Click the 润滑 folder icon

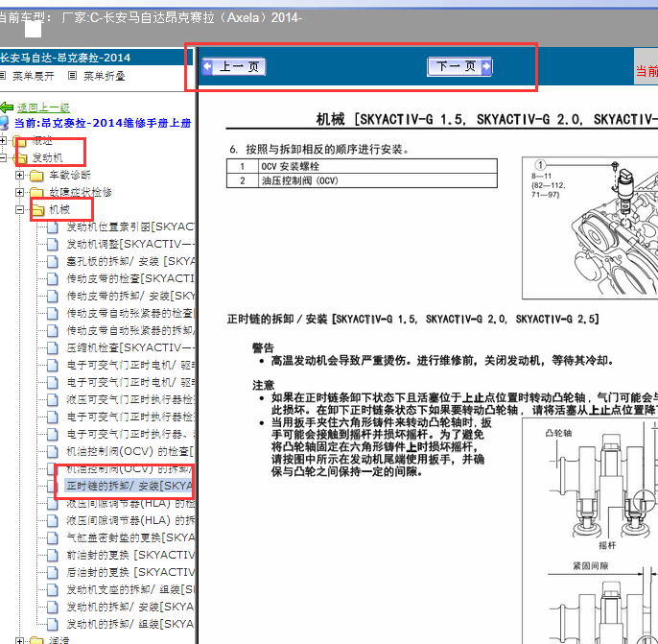(x=36, y=641)
